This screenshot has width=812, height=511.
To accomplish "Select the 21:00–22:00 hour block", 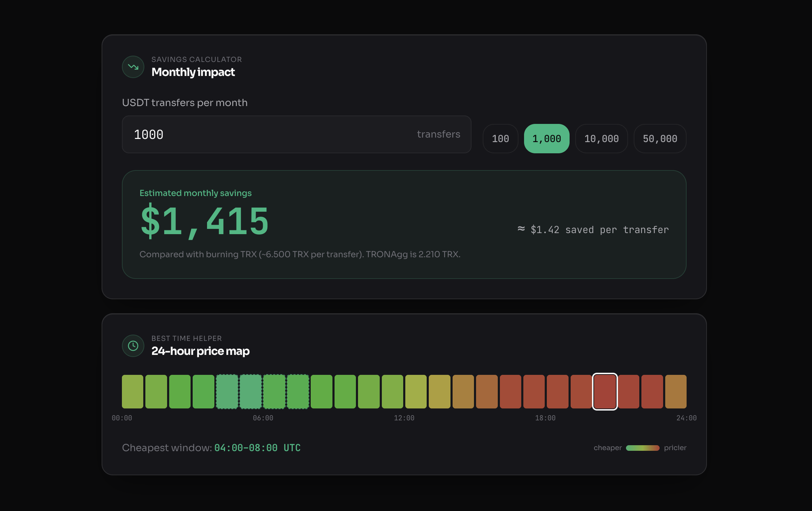I will 628,392.
